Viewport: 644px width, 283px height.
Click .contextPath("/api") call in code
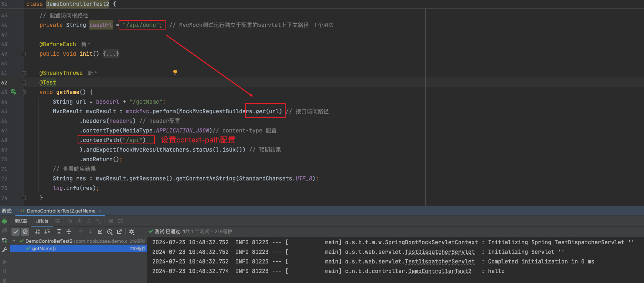click(x=113, y=140)
